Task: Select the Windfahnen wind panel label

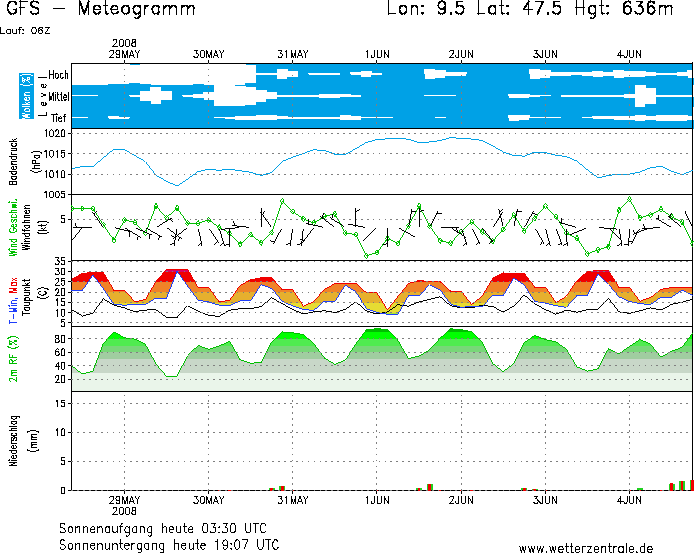Action: click(x=27, y=228)
